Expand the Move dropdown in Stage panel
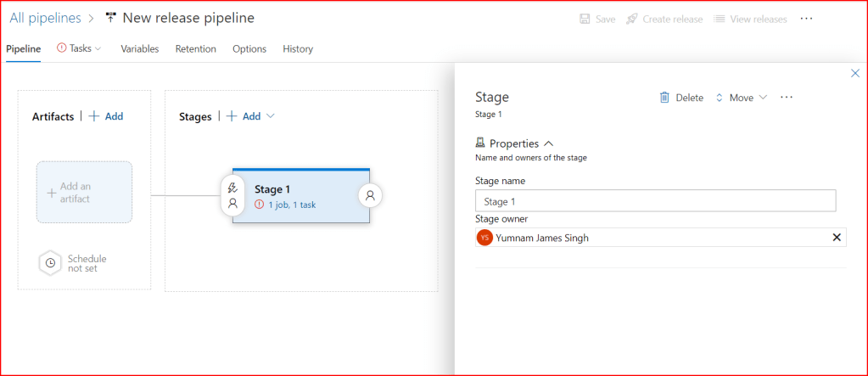The image size is (868, 376). click(x=742, y=98)
